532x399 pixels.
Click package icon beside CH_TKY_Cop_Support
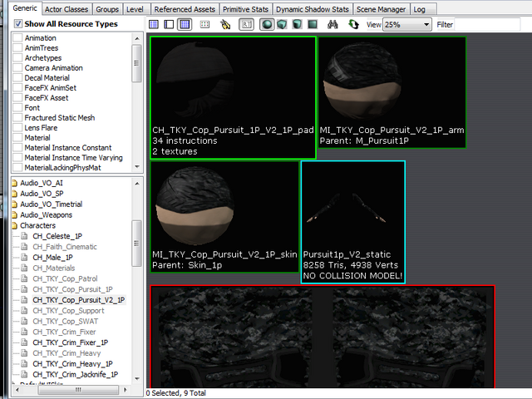pos(24,310)
